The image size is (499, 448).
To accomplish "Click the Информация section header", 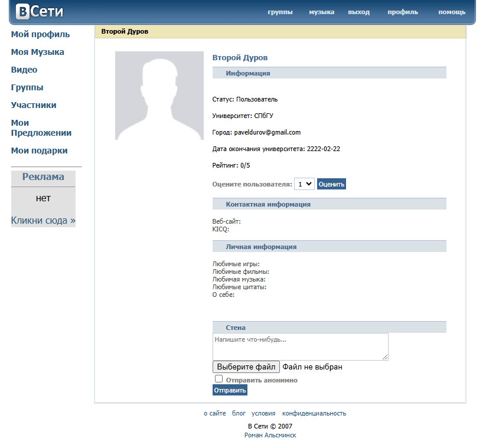I will pos(330,73).
